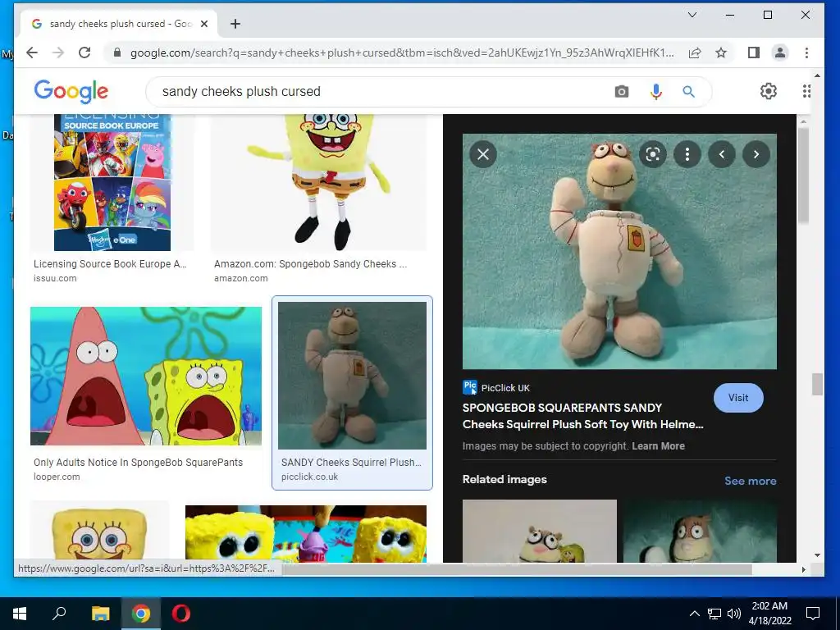Open SpongeBob cake thumbnail at bottom
840x630 pixels.
coord(306,533)
